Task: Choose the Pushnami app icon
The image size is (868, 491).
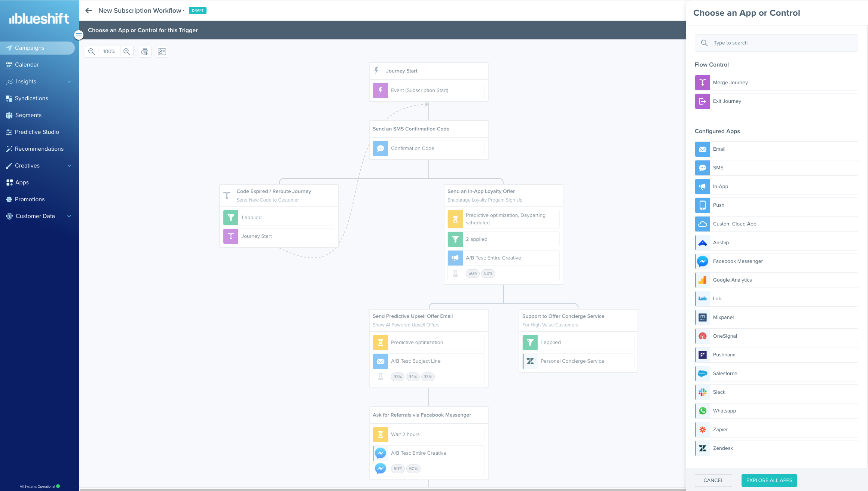Action: 703,355
